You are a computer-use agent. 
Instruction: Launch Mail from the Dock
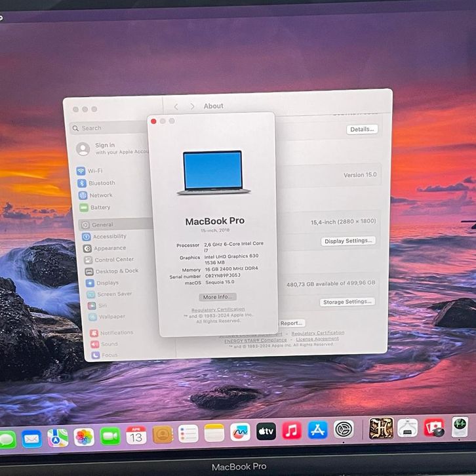[x=31, y=437]
